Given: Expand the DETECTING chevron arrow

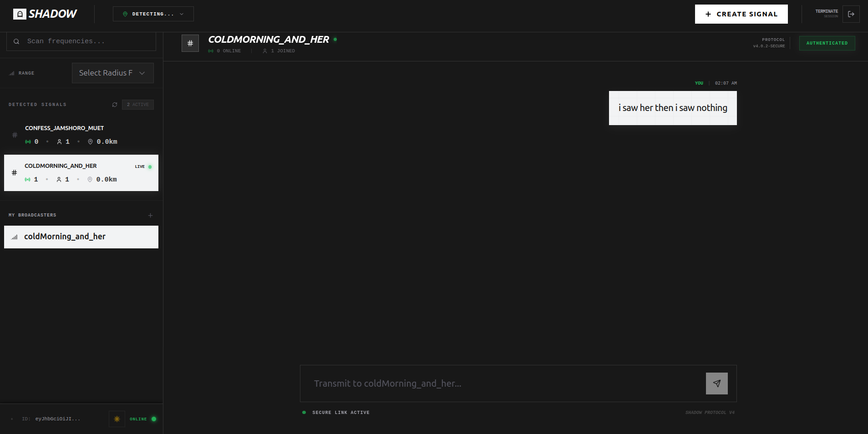Looking at the screenshot, I should [x=182, y=14].
